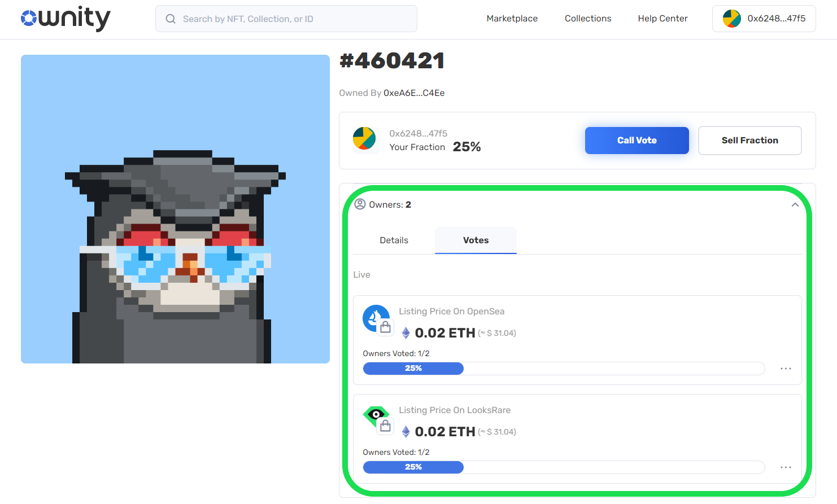837x504 pixels.
Task: Open options menu for LooksRare vote
Action: [x=786, y=467]
